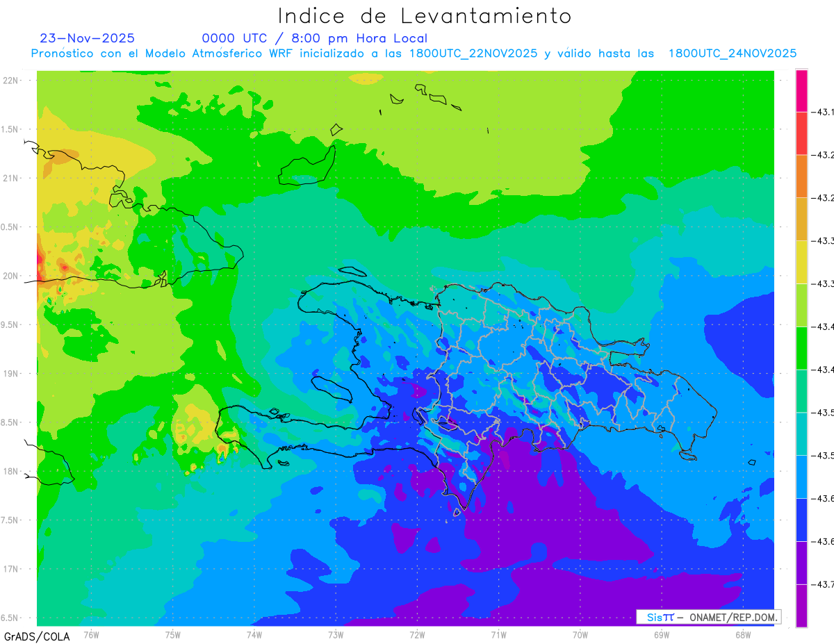834x644 pixels.
Task: Click the '73W' longitude label
Action: (x=336, y=635)
